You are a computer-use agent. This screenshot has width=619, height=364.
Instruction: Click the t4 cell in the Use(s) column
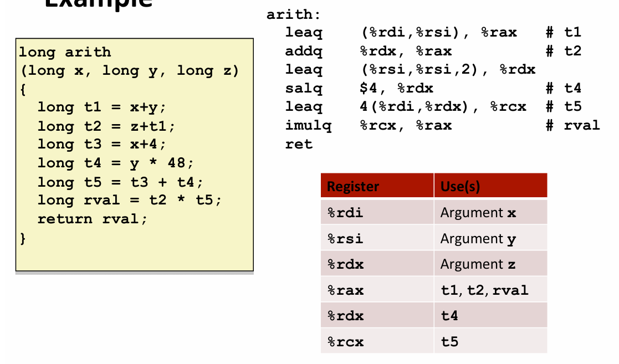(449, 316)
